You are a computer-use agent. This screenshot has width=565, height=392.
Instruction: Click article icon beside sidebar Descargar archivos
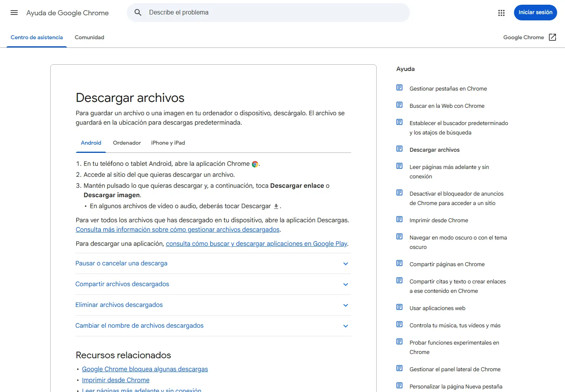pos(399,149)
